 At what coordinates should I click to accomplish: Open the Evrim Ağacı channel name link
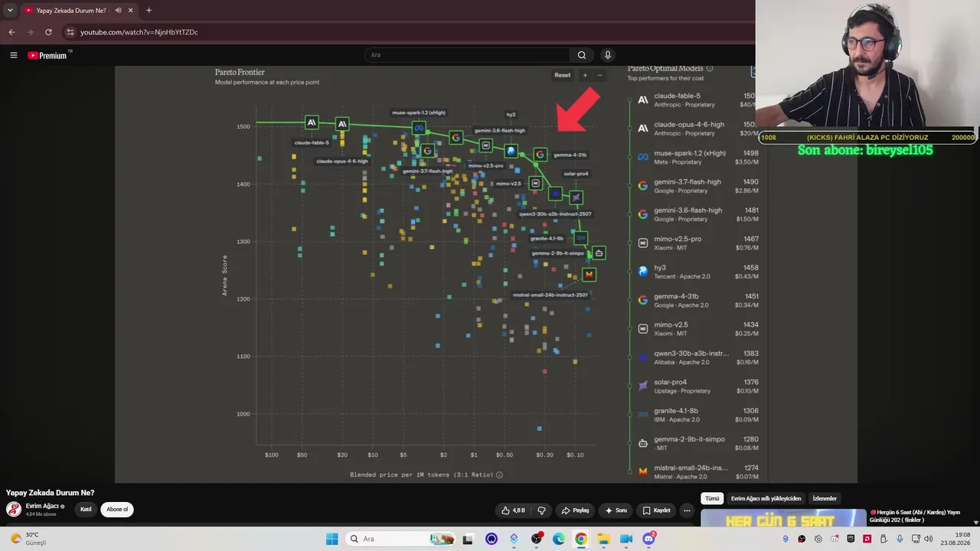[x=42, y=506]
